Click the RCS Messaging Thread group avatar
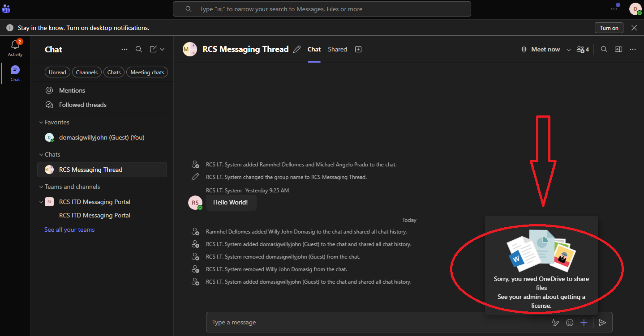 point(190,49)
